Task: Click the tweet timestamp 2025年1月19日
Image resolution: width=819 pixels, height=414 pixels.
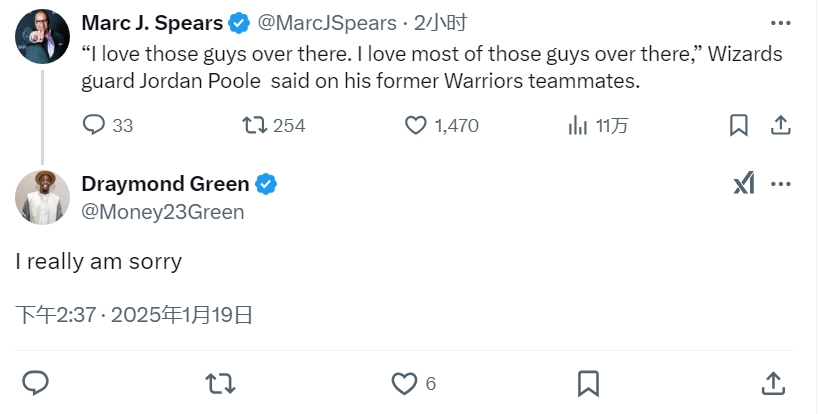Action: point(181,316)
